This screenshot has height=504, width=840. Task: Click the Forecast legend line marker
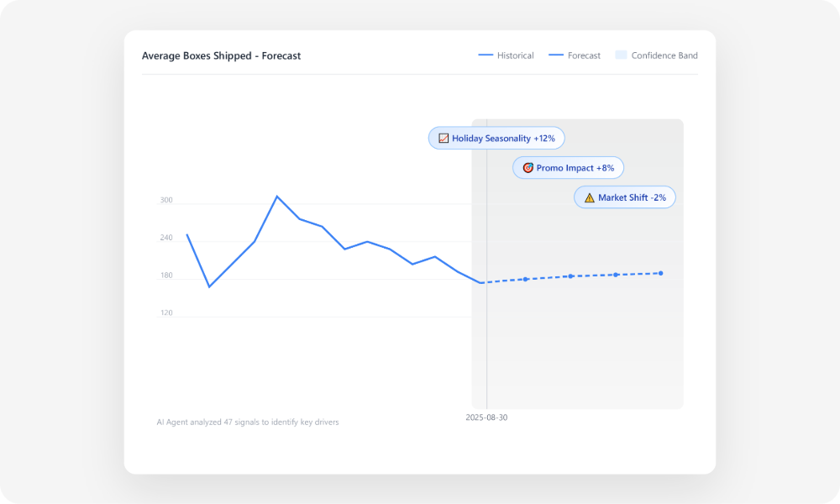click(x=555, y=55)
